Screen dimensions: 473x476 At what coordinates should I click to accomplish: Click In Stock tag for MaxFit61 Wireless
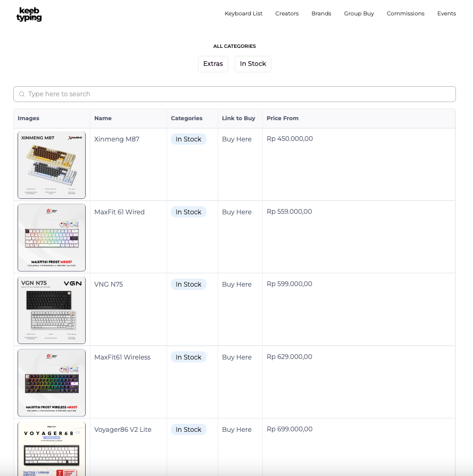[x=188, y=357]
